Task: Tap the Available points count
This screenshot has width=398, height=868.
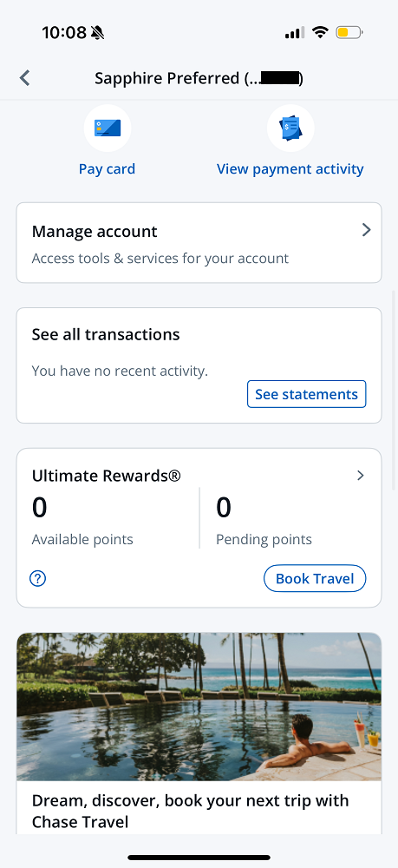Action: point(39,508)
